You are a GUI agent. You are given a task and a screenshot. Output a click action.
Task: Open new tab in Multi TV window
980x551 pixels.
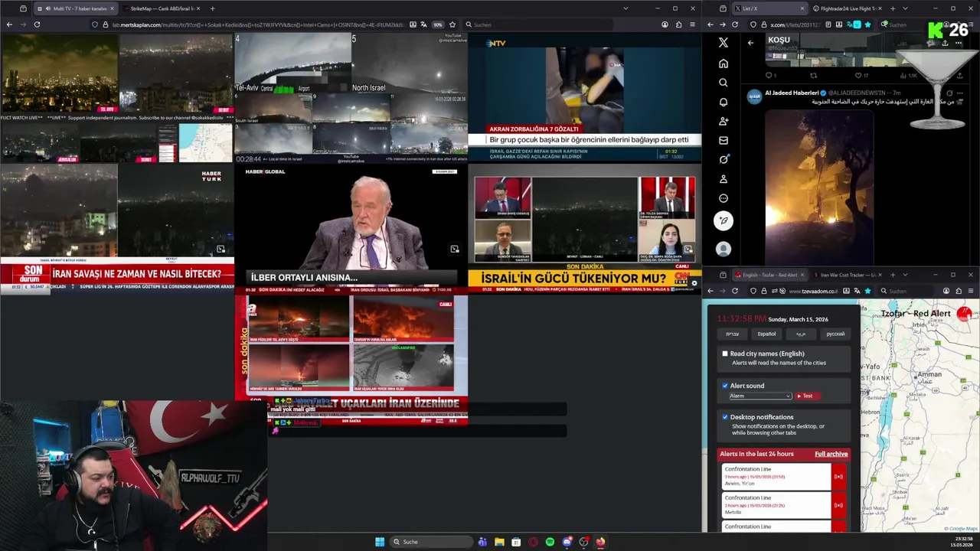[212, 8]
